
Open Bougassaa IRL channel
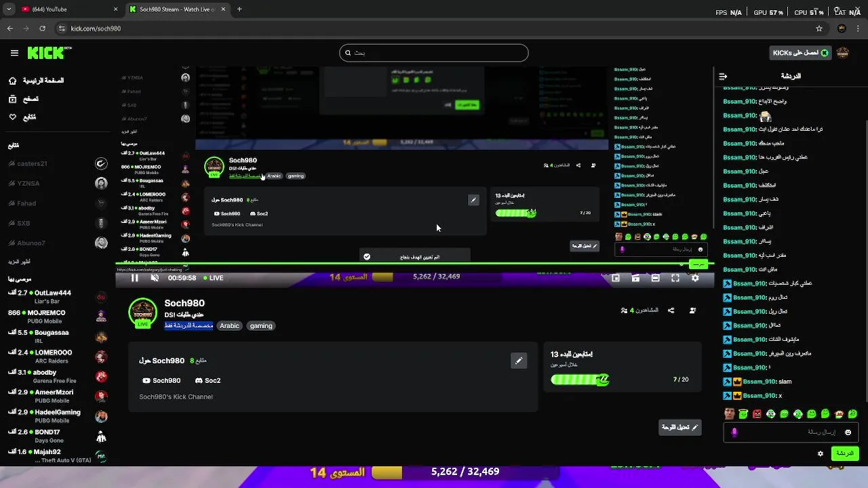[58, 337]
